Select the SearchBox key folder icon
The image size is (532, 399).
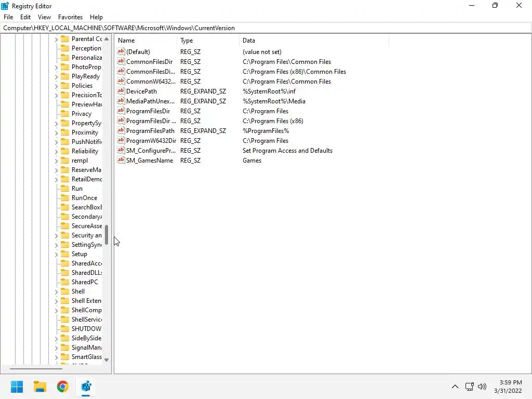65,207
